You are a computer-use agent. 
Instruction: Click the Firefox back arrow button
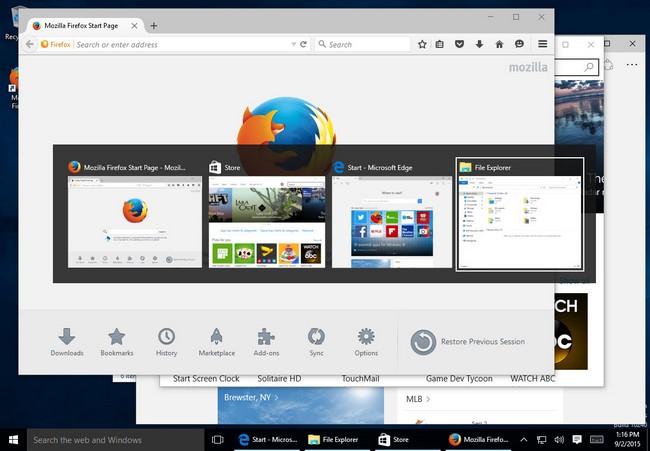click(x=29, y=44)
